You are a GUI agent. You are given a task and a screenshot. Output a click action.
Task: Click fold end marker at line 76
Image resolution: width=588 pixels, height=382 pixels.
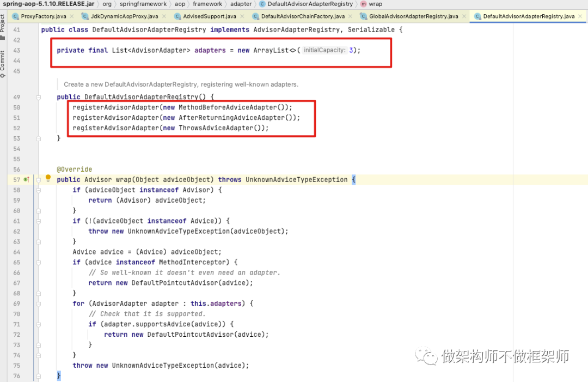click(x=38, y=375)
